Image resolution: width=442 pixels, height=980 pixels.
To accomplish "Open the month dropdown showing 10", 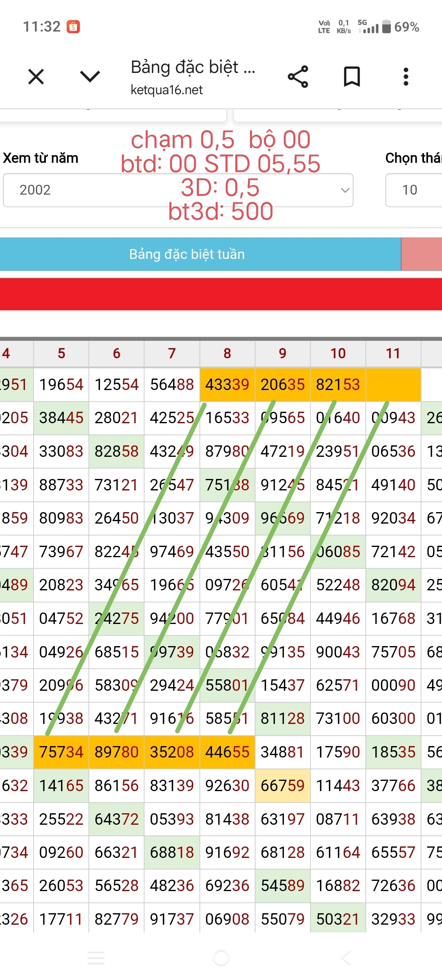I will 414,190.
